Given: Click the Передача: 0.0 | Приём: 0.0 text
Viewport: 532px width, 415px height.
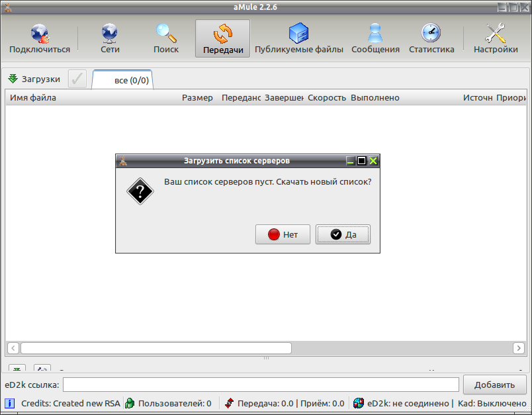Looking at the screenshot, I should tap(290, 403).
